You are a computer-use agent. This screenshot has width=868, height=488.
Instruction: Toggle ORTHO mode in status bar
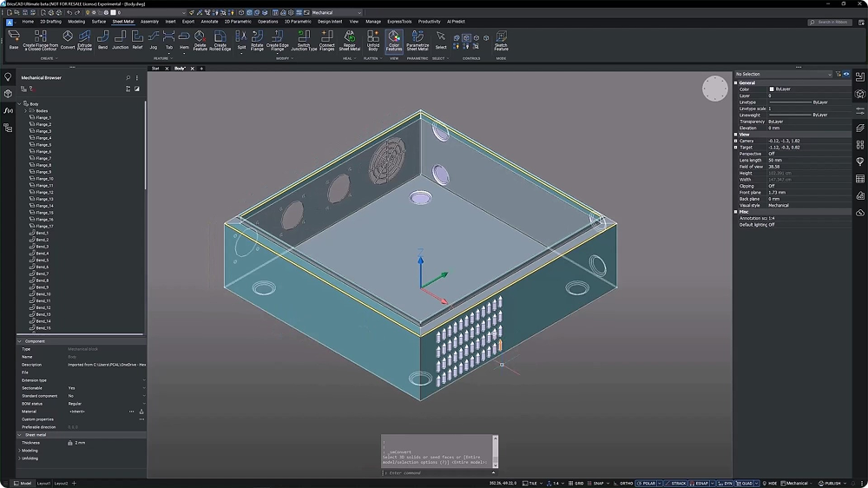pos(626,483)
